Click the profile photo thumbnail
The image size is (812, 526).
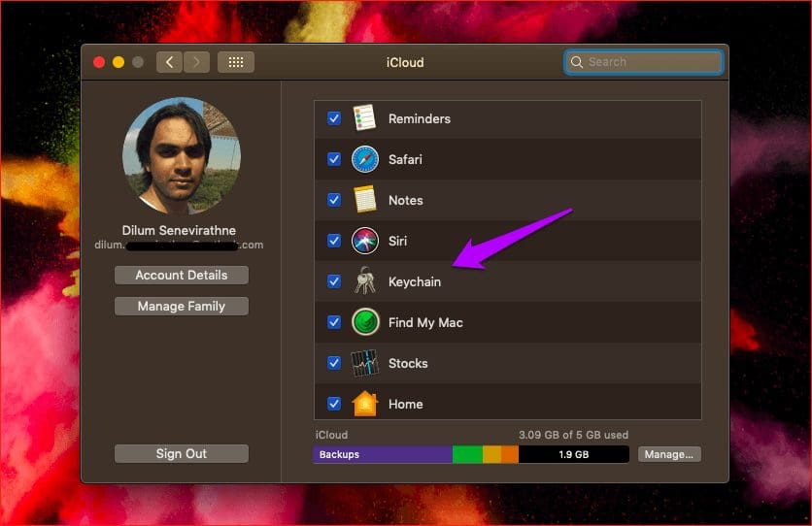tap(182, 156)
